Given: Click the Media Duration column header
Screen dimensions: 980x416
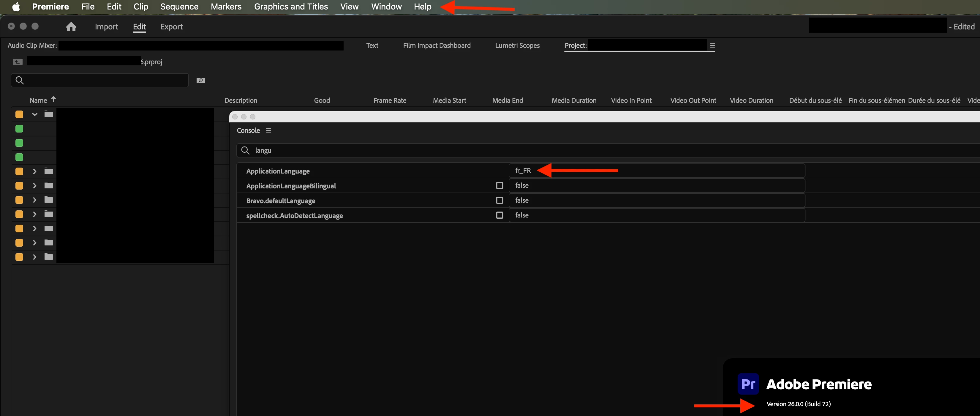Looking at the screenshot, I should [x=574, y=100].
